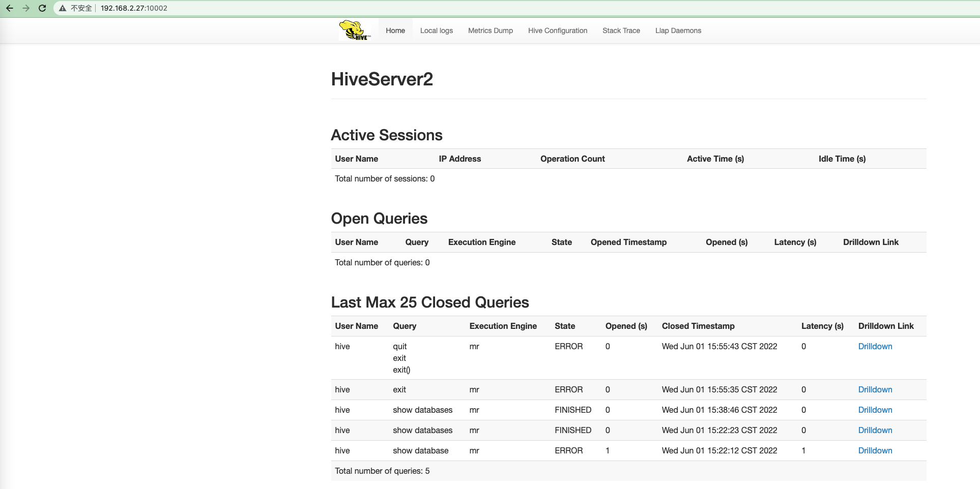Click Opened Timestamp column header
Screen dimensions: 980x489
coord(628,242)
